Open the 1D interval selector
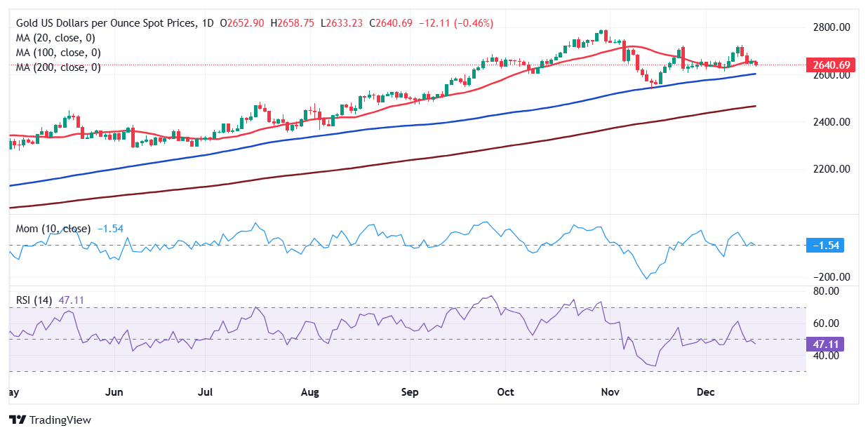 208,23
